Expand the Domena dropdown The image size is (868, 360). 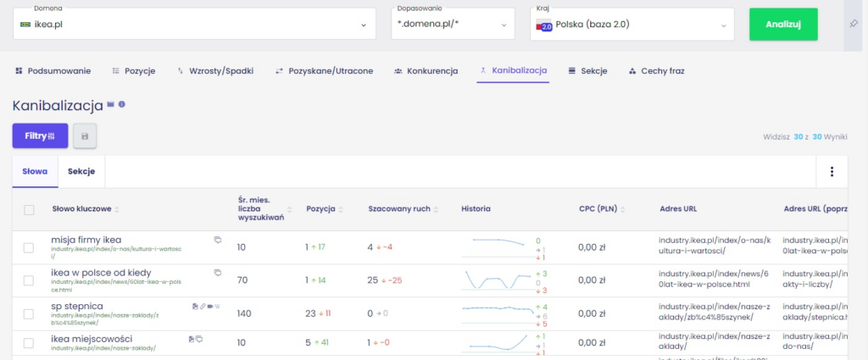click(363, 25)
